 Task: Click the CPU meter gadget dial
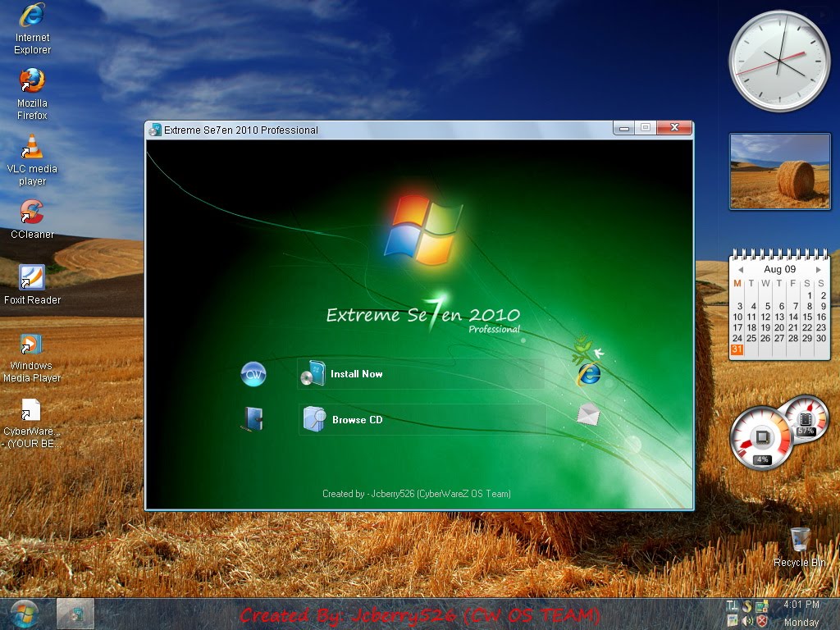coord(760,438)
